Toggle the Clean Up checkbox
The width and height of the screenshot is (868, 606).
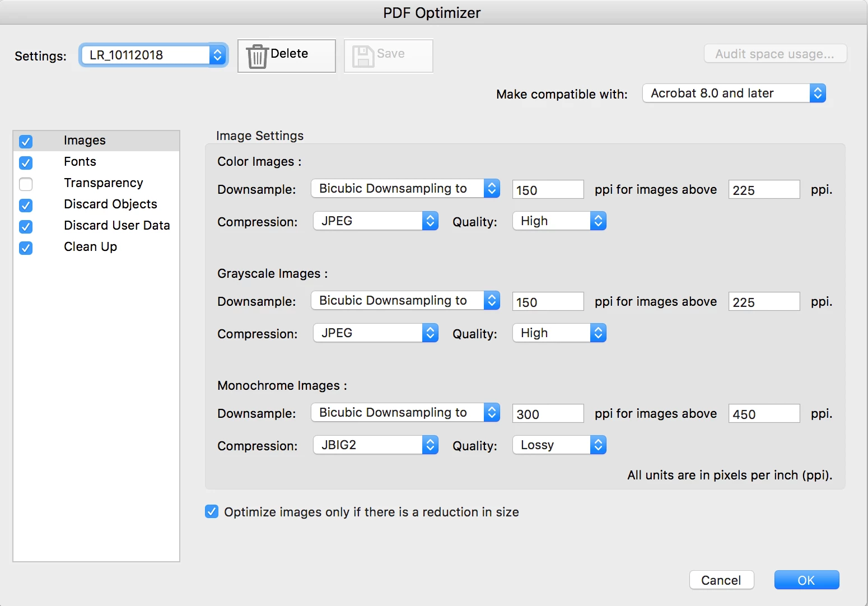coord(26,248)
